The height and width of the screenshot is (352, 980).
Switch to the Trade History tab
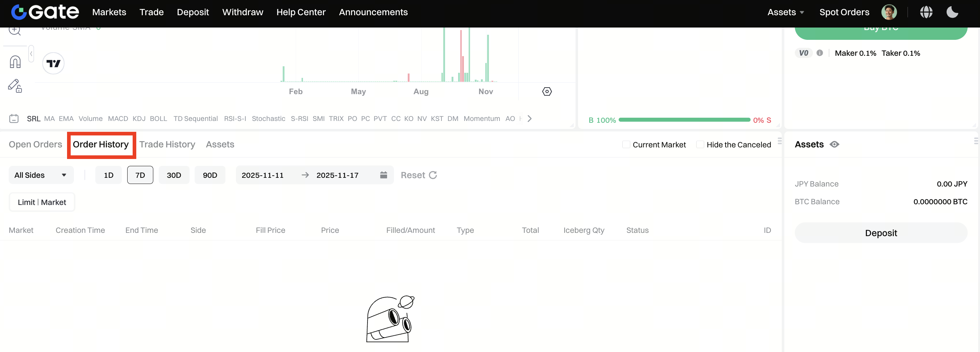167,144
